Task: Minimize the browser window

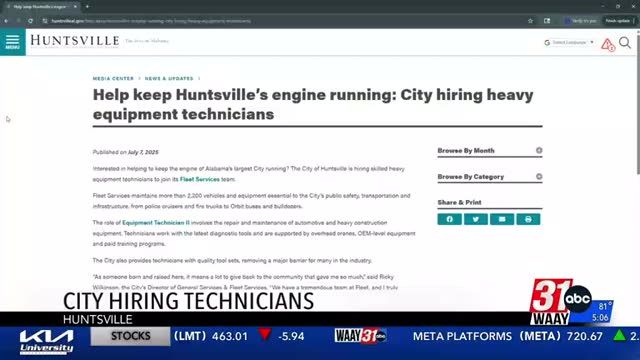Action: pos(603,7)
